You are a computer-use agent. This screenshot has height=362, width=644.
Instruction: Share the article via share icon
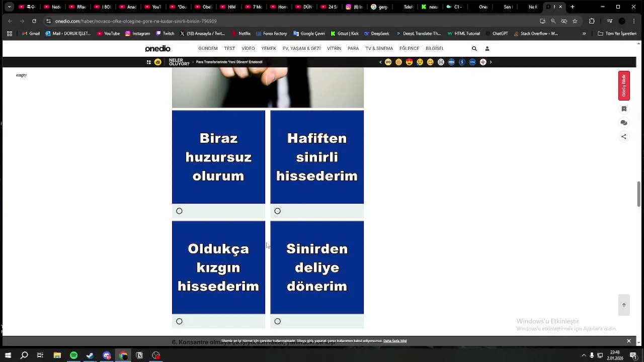[624, 137]
